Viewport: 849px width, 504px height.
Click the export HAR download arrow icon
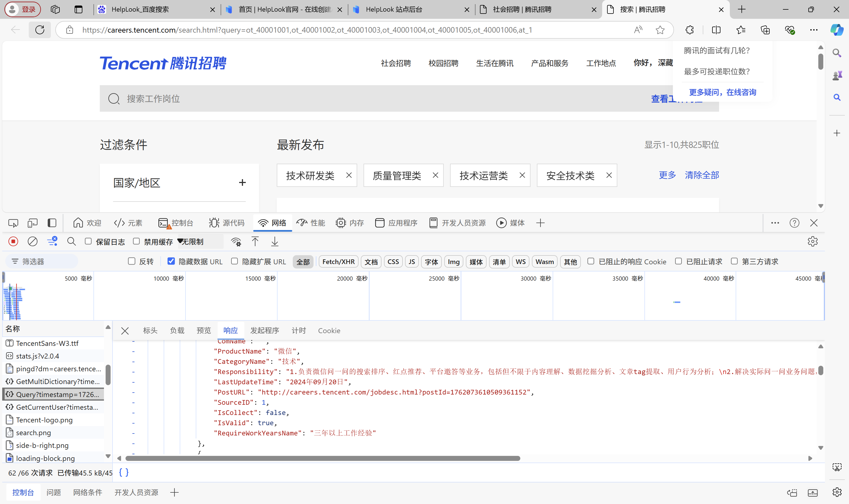click(275, 241)
